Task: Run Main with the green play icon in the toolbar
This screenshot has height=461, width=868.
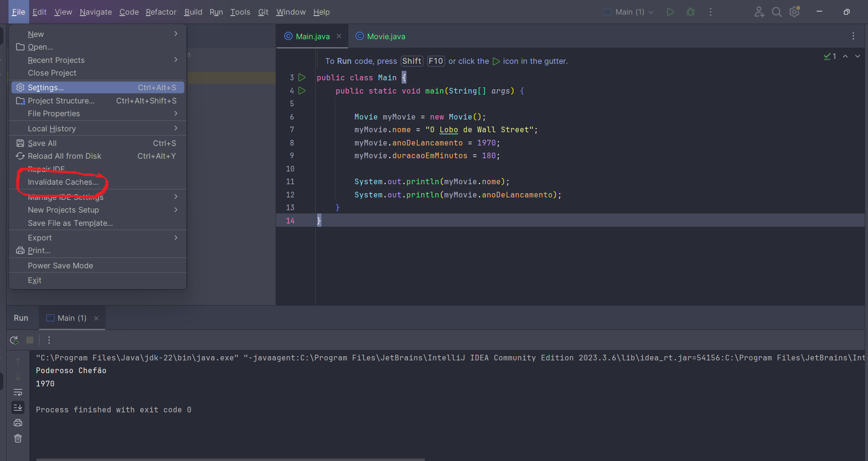Action: coord(670,12)
